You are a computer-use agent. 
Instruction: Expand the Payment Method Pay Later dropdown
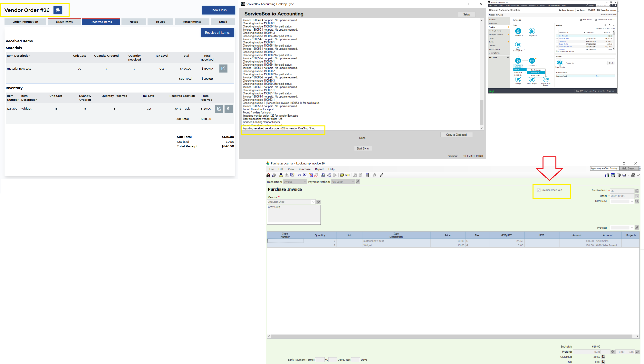(353, 182)
